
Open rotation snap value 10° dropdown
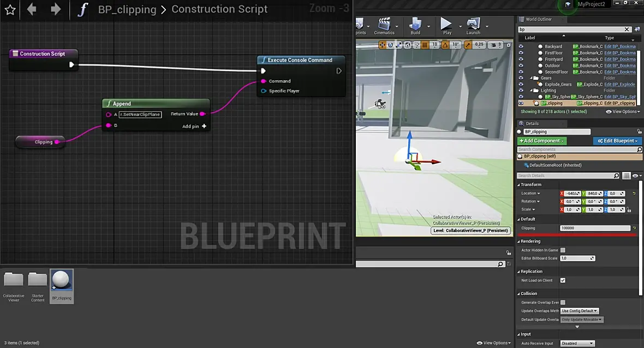click(x=456, y=44)
